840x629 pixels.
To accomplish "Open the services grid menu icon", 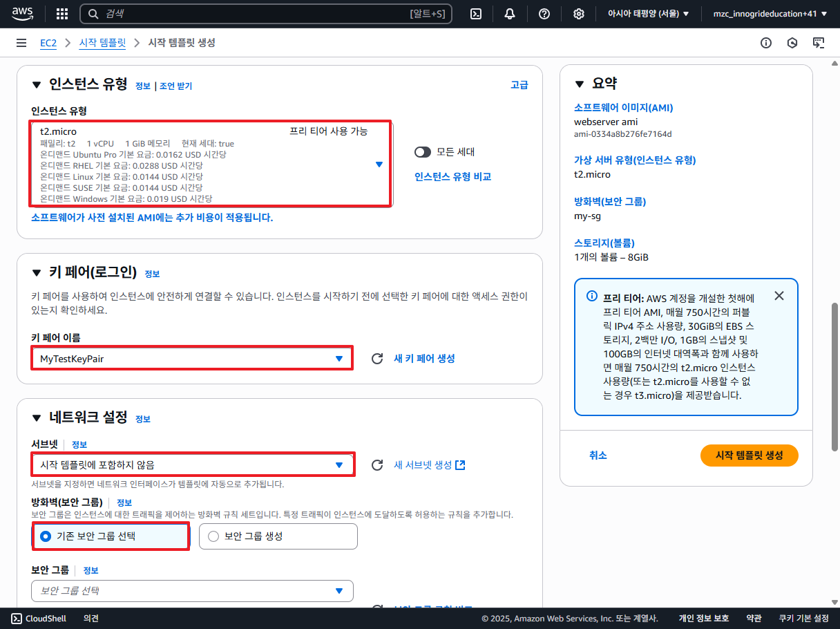I will [62, 14].
